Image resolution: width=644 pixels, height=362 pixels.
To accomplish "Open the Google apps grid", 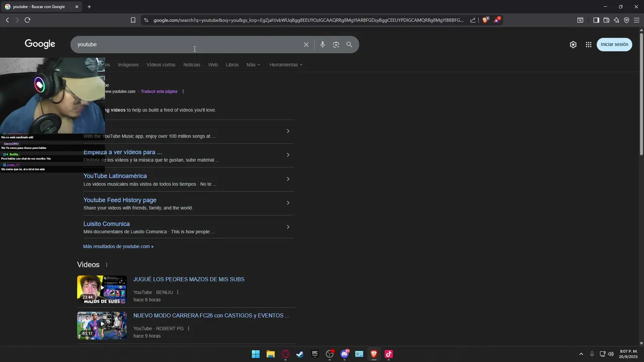I will (588, 44).
